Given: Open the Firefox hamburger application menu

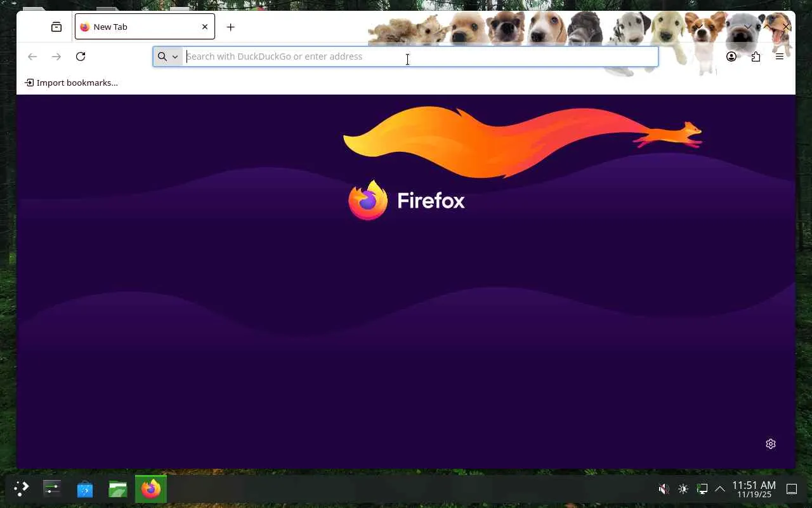Looking at the screenshot, I should (780, 57).
